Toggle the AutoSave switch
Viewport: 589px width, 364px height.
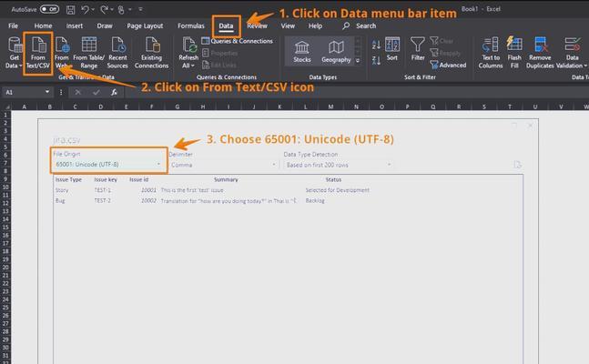point(49,9)
